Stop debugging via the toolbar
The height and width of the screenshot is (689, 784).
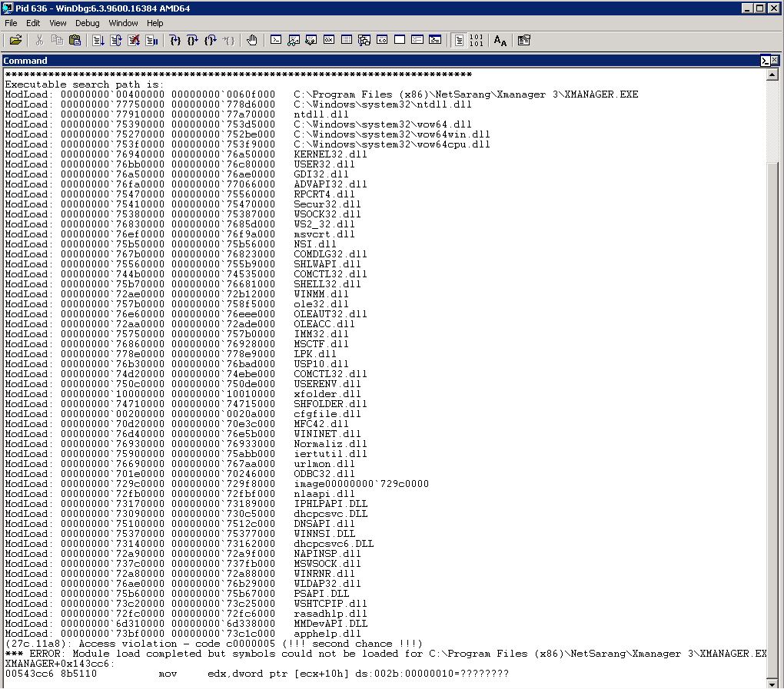135,40
